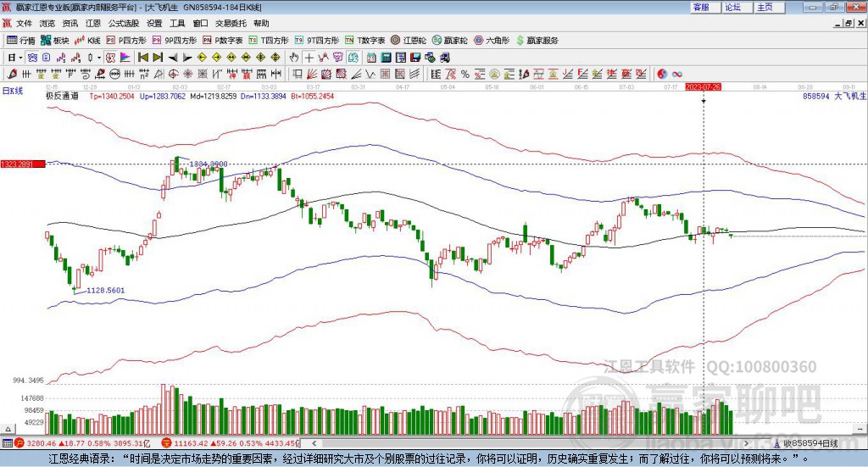Click the horizontal scrollbar right arrow
Screen dimensions: 868x467
pos(746,443)
